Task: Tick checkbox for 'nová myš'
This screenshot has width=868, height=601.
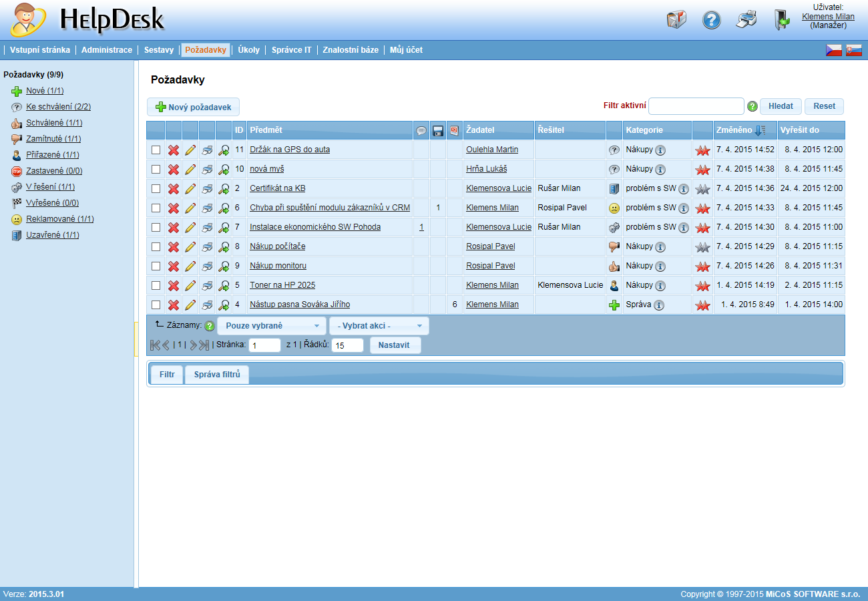Action: coord(156,170)
